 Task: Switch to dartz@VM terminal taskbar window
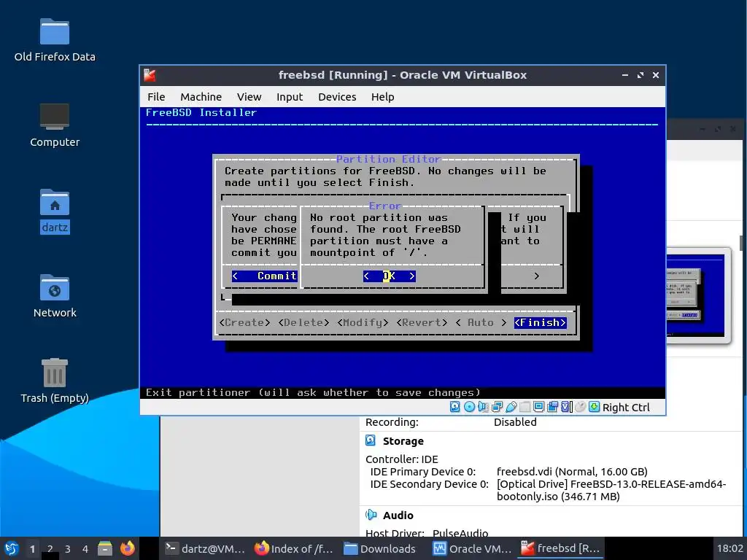pyautogui.click(x=205, y=548)
